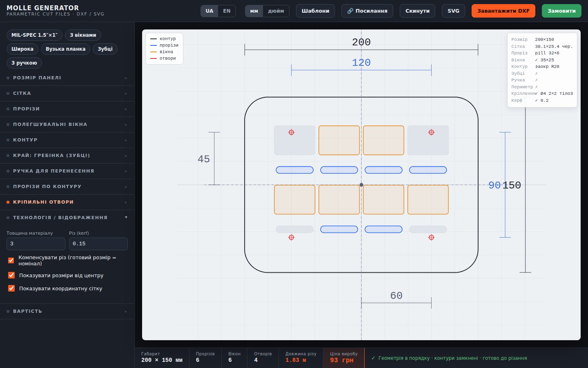Expand the СІТКА section
588x368 pixels.
[x=67, y=93]
